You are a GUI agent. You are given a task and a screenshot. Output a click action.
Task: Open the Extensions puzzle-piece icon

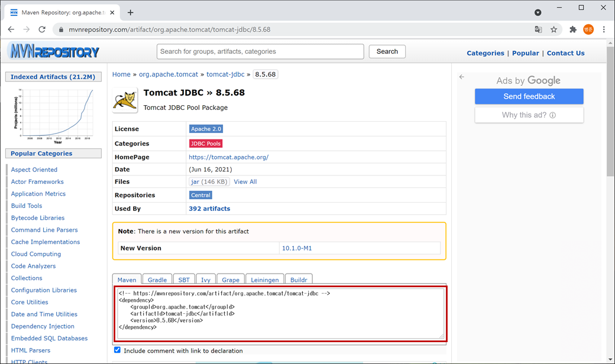[573, 30]
